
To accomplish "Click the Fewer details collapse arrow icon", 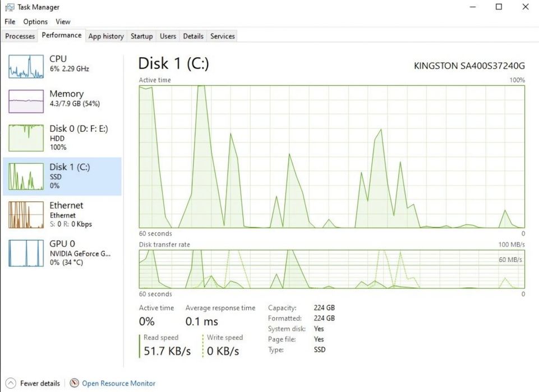I will 11,383.
